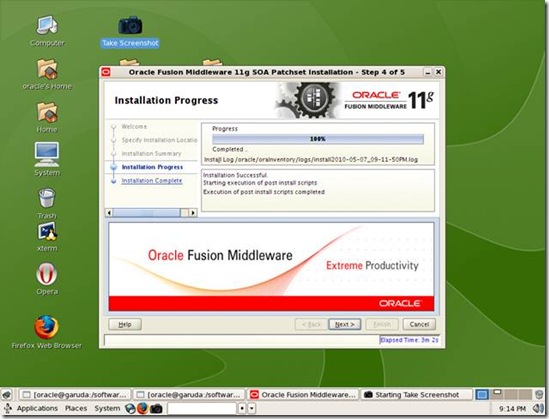Click the step list scrollbar left arrow
Screen dimensions: 549x419
[109, 212]
